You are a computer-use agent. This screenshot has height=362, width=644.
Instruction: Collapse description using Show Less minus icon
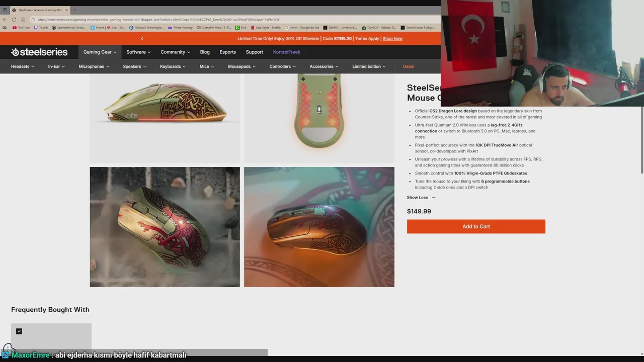coord(434,198)
